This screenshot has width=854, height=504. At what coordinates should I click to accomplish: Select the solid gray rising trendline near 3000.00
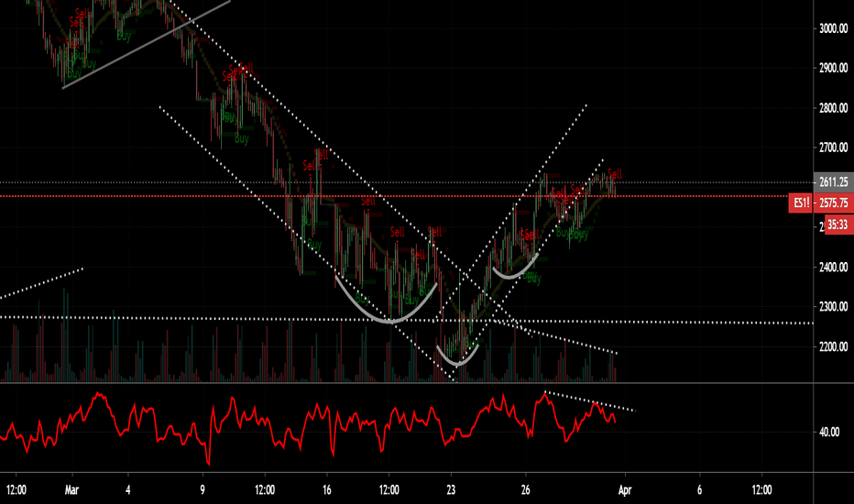146,44
